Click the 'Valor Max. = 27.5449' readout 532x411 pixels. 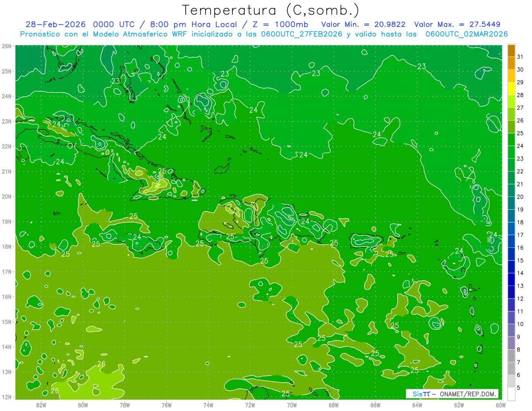click(x=457, y=24)
